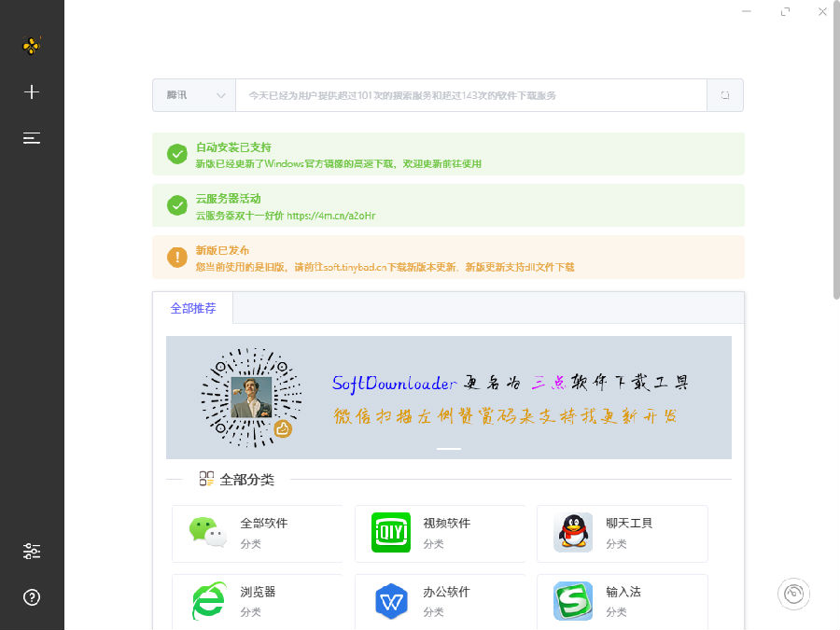Viewport: 840px width, 630px height.
Task: Click the bee logo in the sidebar
Action: (32, 45)
